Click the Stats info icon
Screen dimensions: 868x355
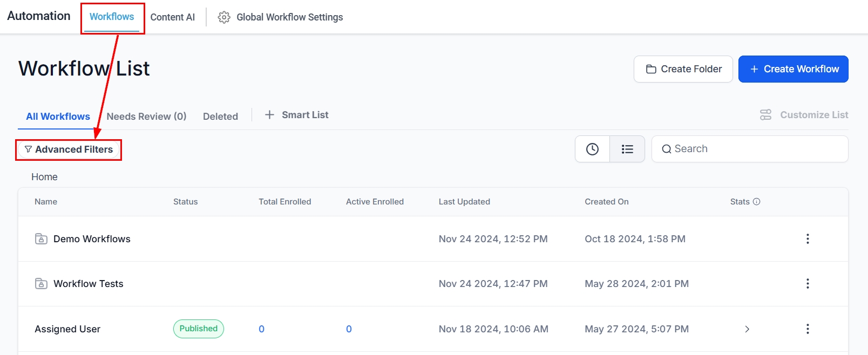757,202
